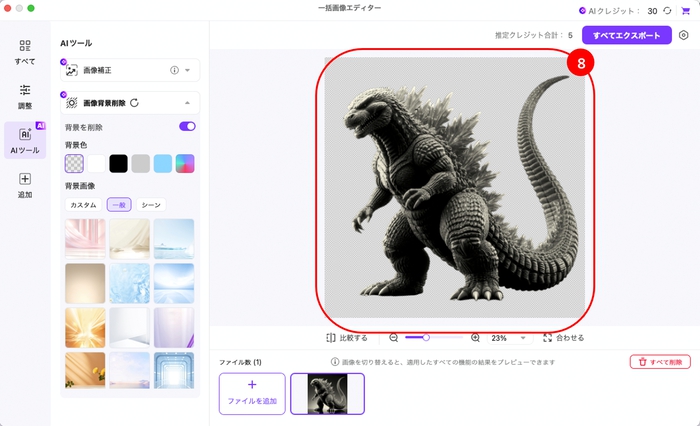Zoom out with the minus magnifier
This screenshot has height=426, width=700.
[393, 338]
